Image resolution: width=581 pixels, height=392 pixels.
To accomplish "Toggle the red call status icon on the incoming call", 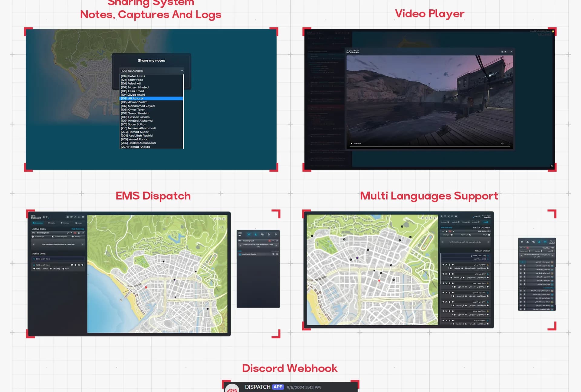I will 75,233.
